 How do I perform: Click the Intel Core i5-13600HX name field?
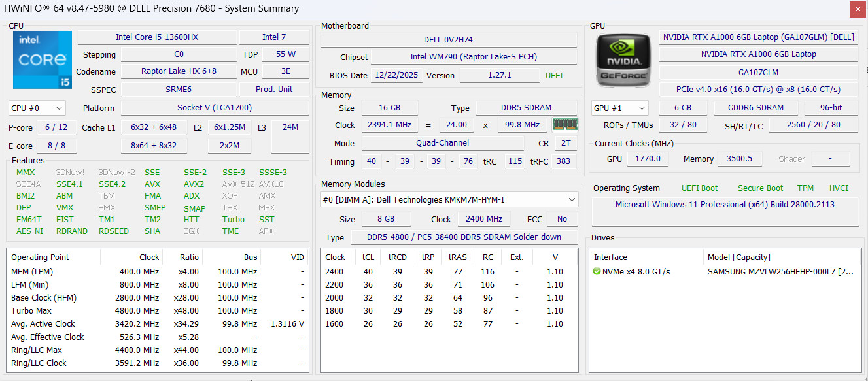(x=157, y=37)
